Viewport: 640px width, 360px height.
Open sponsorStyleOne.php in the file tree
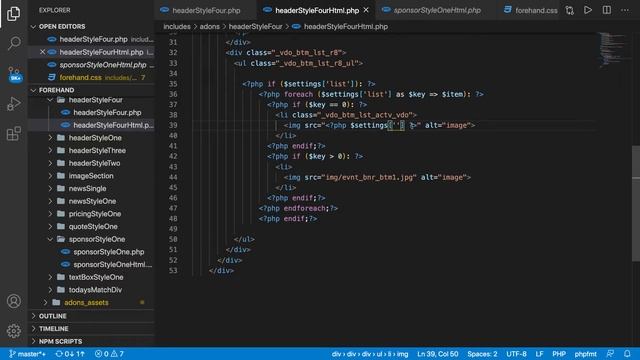click(92, 252)
